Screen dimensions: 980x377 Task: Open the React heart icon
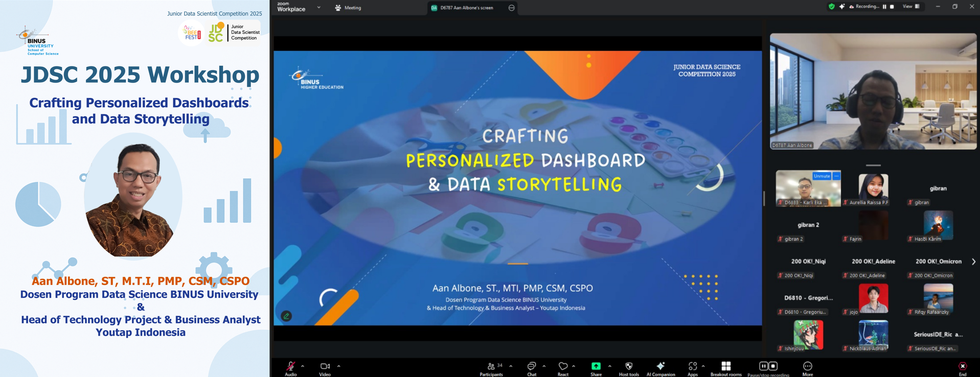click(563, 366)
